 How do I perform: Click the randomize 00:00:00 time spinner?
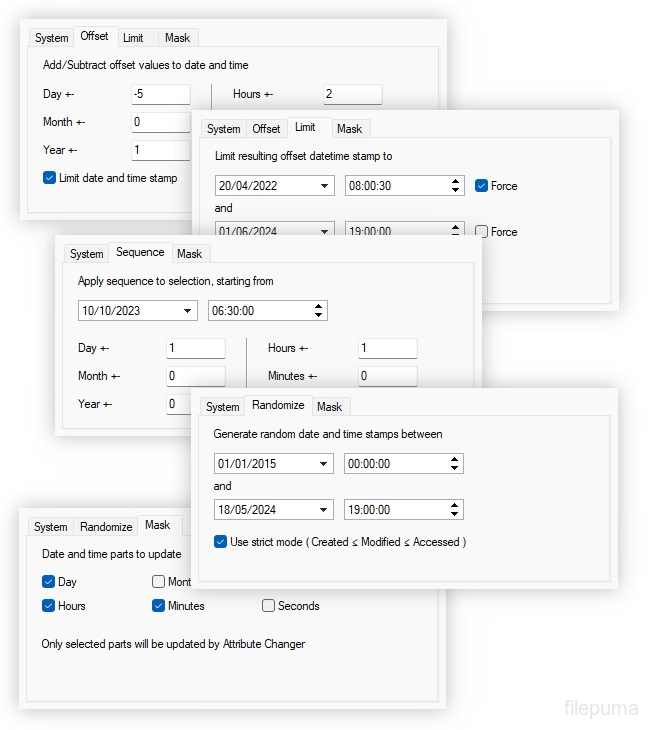454,464
